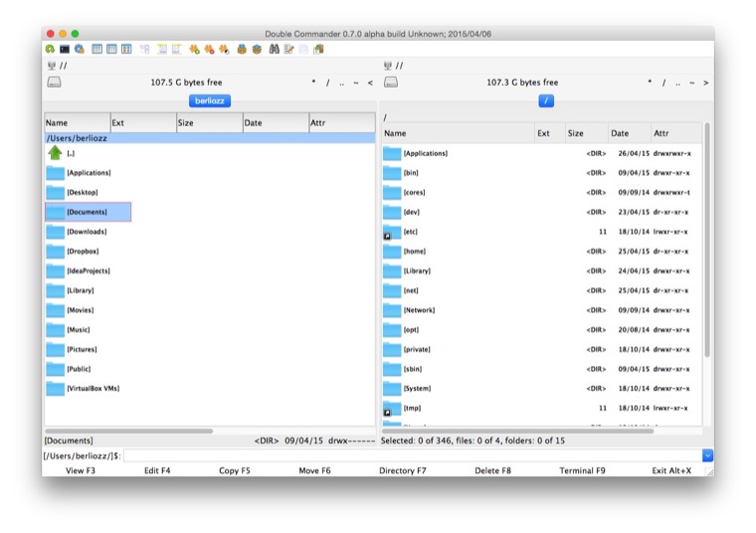The image size is (756, 533).
Task: Click right panel "~" home button
Action: tap(692, 83)
